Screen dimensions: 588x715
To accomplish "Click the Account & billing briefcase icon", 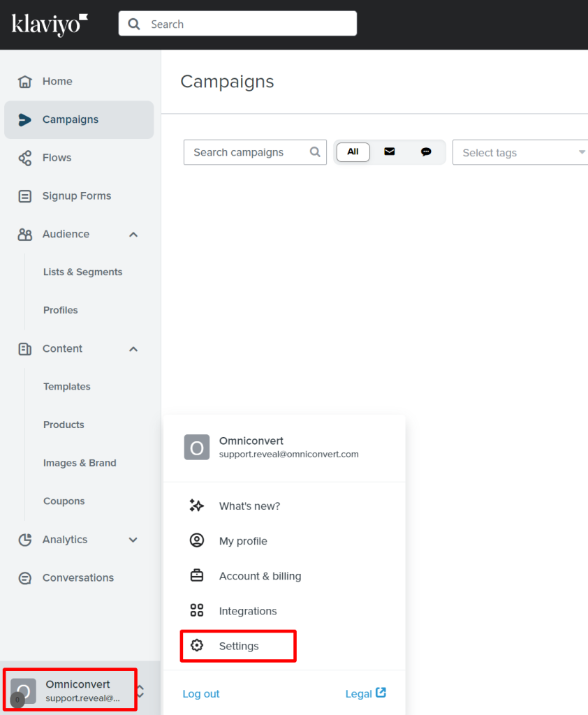I will tap(197, 576).
